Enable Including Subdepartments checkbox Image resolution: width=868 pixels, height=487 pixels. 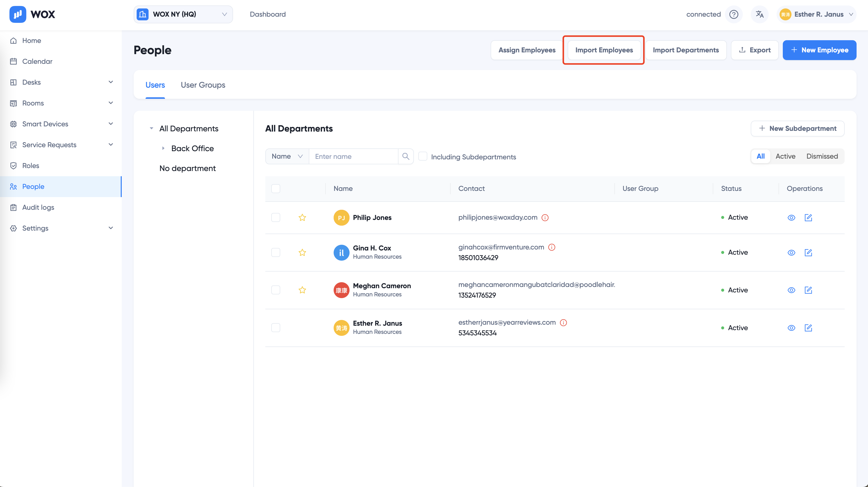coord(423,156)
